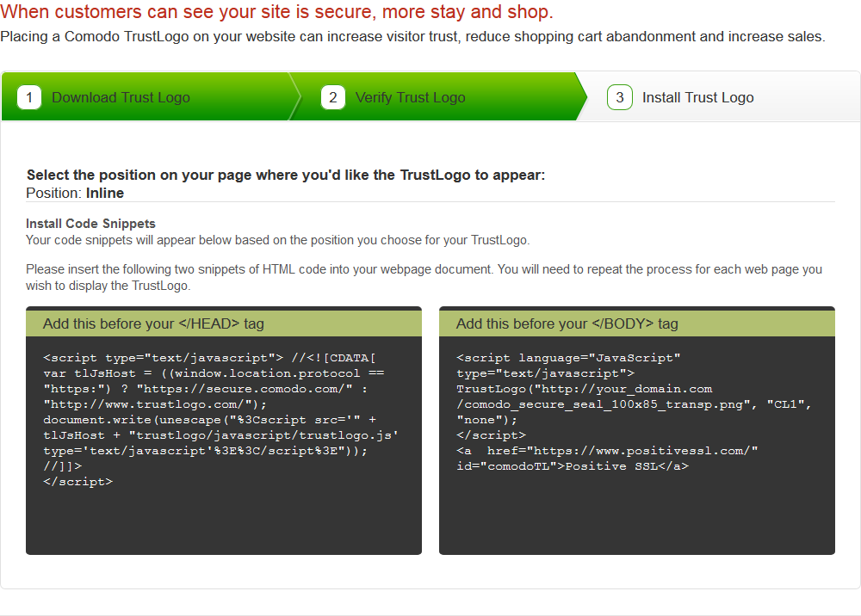The height and width of the screenshot is (616, 861).
Task: Select the Install Trust Logo step
Action: 697,97
